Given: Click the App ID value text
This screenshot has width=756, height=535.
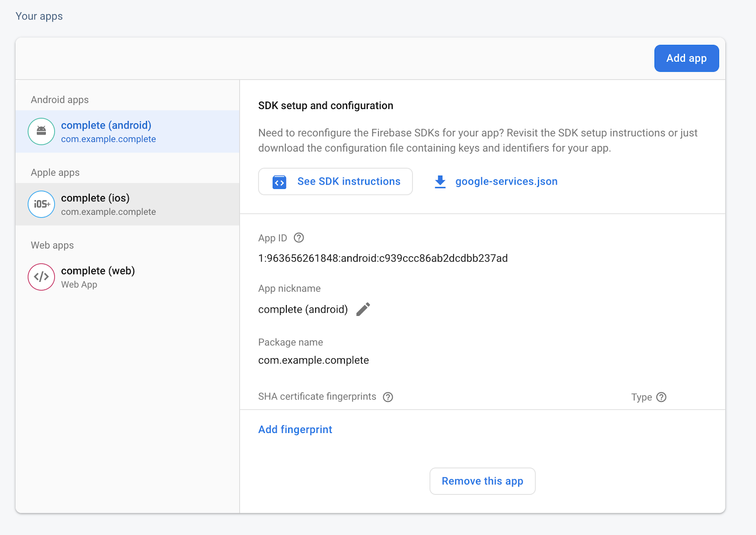Looking at the screenshot, I should (383, 258).
